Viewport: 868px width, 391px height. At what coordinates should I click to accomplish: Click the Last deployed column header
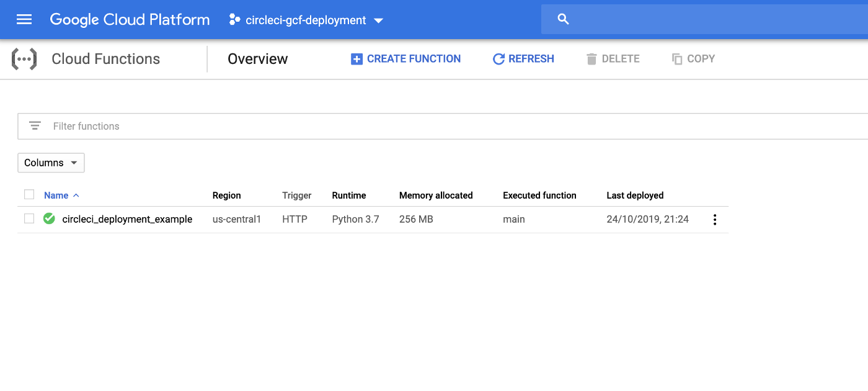(635, 195)
